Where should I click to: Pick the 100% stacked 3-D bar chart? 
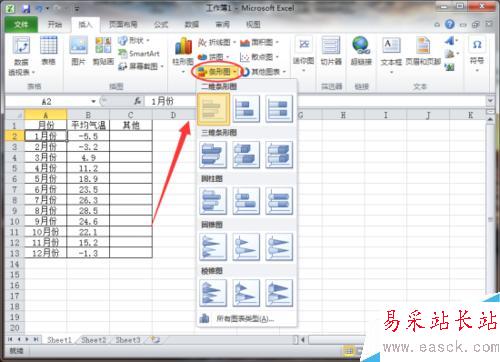point(279,154)
